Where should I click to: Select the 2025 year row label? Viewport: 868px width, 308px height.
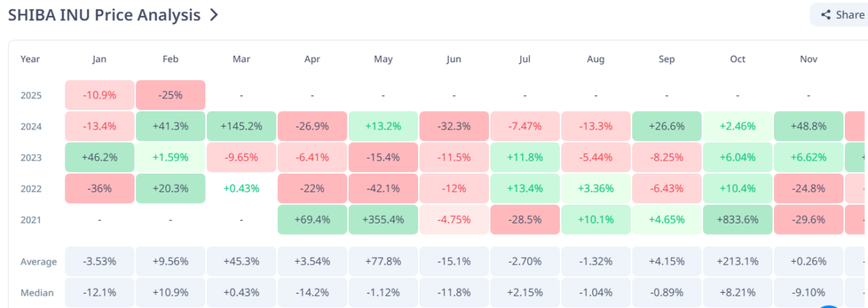tap(31, 95)
